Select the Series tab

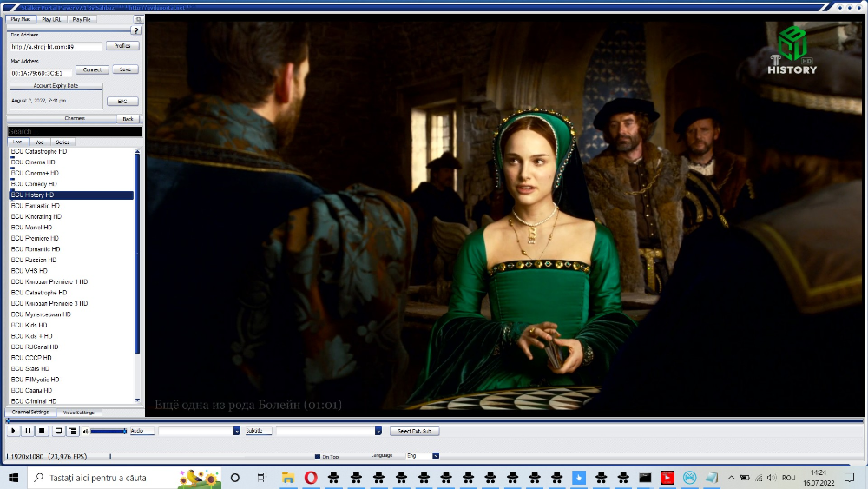click(62, 142)
